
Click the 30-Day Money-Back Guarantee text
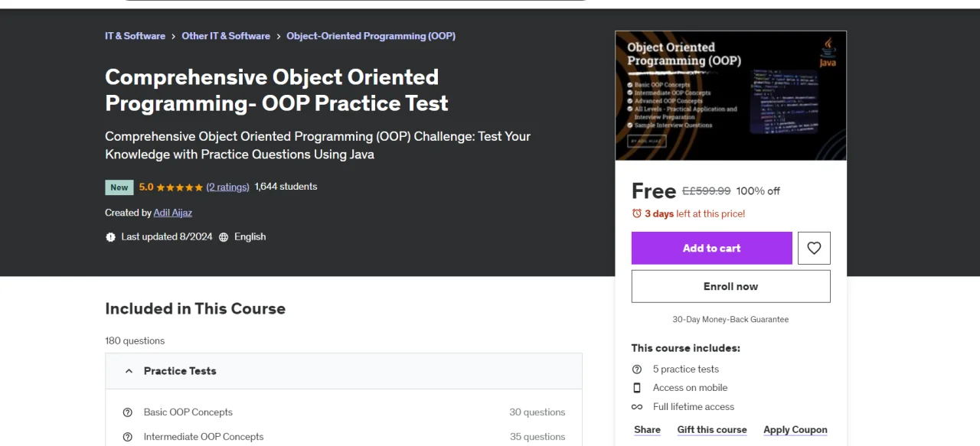730,320
